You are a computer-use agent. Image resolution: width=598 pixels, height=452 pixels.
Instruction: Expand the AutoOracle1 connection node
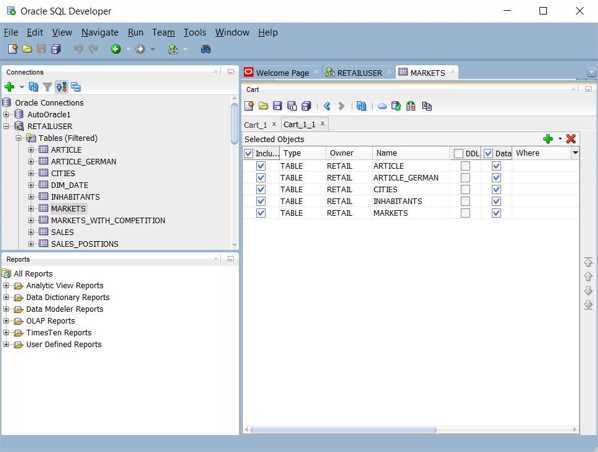pyautogui.click(x=6, y=114)
